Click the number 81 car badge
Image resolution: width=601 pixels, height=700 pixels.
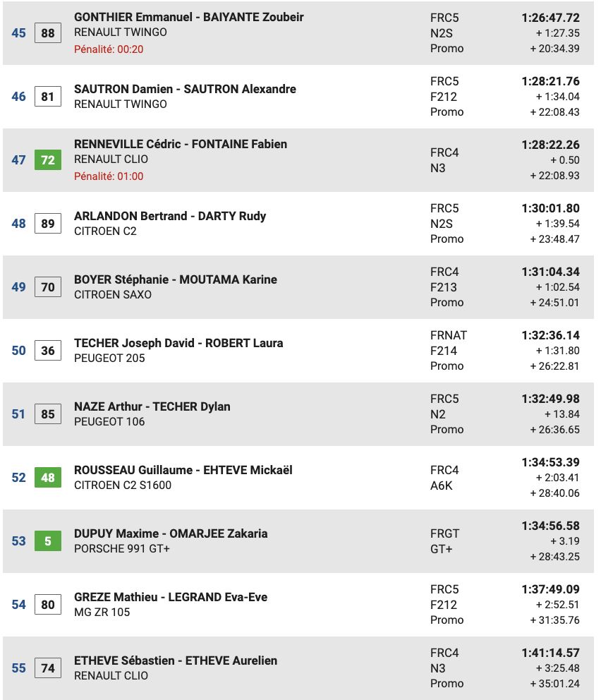point(47,97)
